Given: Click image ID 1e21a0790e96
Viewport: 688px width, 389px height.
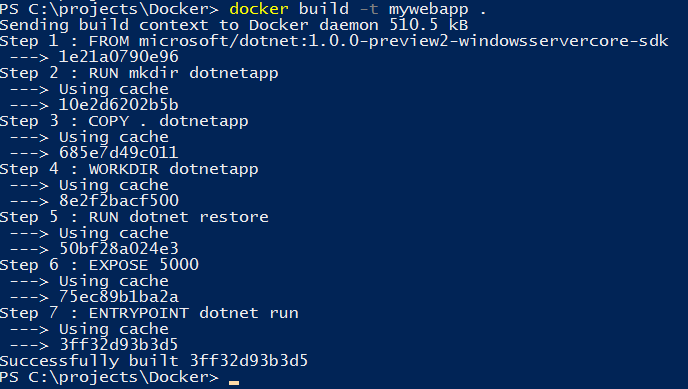Looking at the screenshot, I should click(118, 57).
